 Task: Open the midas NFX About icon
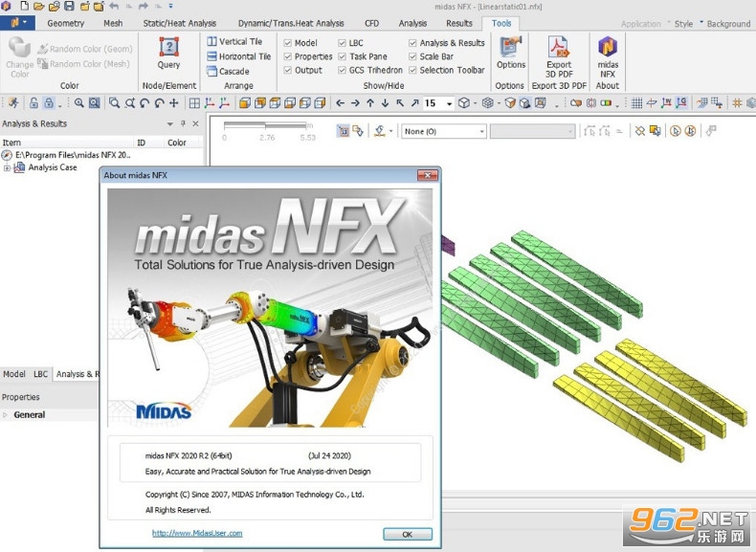pyautogui.click(x=608, y=56)
